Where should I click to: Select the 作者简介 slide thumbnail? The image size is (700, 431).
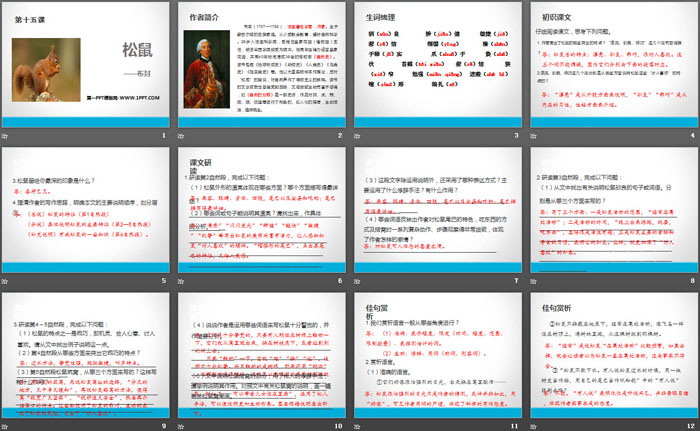(262, 65)
